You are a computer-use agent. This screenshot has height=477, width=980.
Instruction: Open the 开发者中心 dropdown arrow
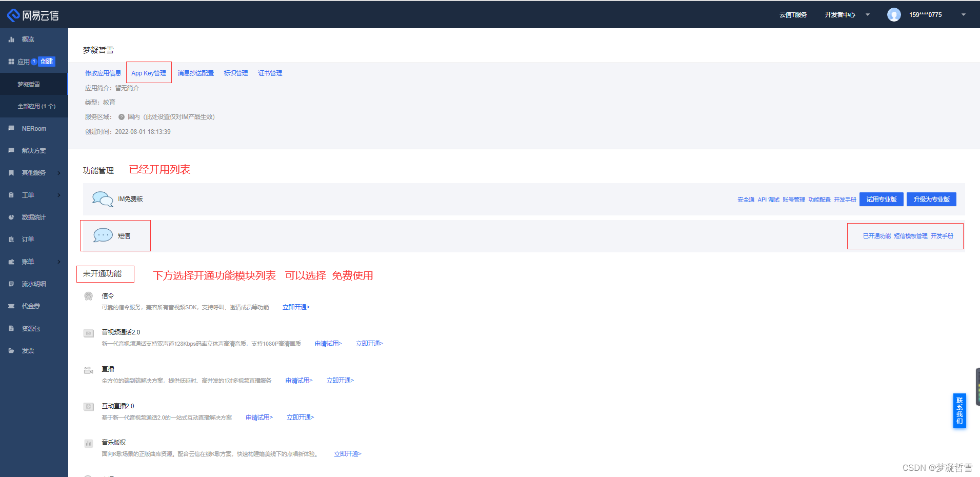[868, 15]
